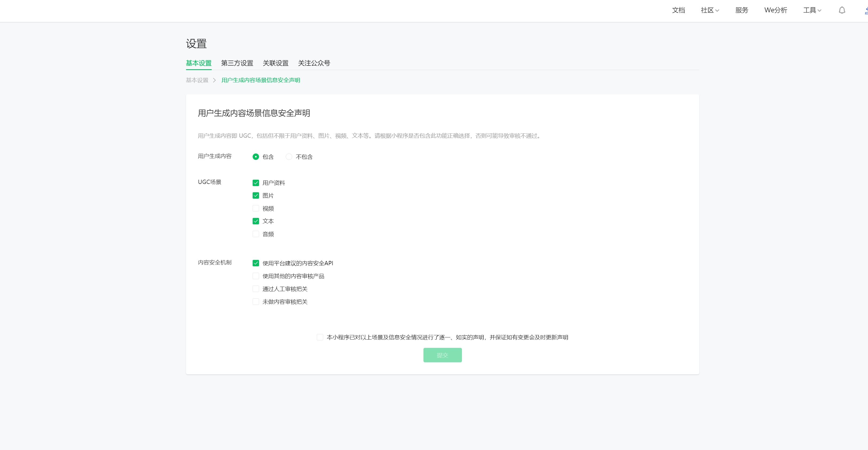Open the 关注公众号 tab
Viewport: 868px width, 450px height.
(314, 63)
